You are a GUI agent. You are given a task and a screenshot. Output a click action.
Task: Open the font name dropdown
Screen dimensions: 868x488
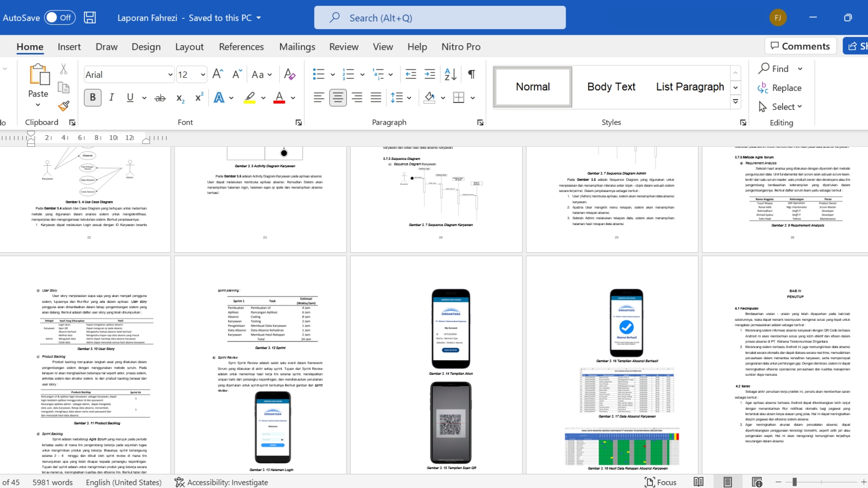click(170, 75)
